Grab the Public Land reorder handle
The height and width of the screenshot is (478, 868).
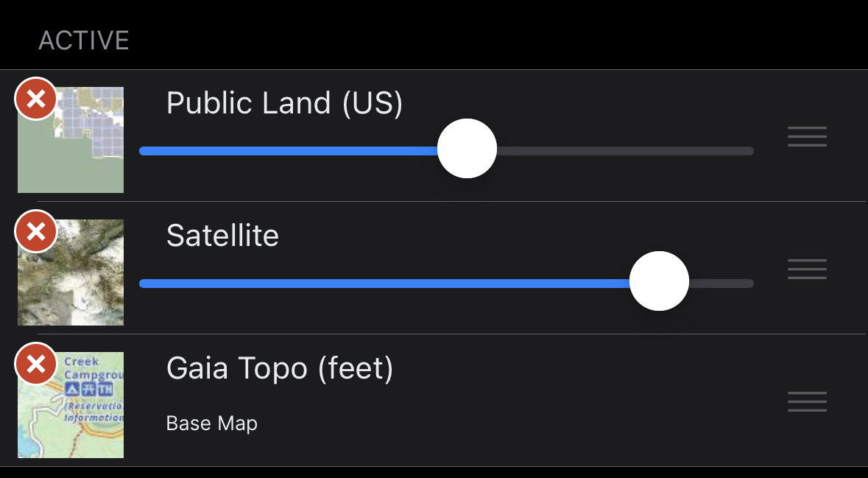tap(807, 136)
